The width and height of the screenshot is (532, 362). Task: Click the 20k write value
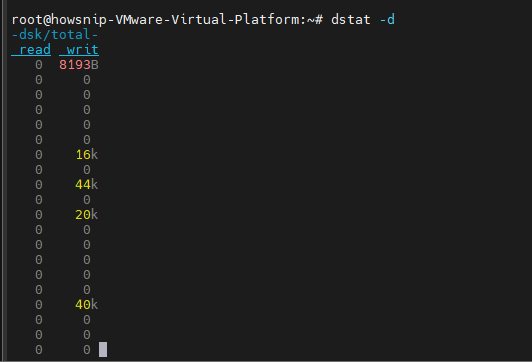[87, 215]
